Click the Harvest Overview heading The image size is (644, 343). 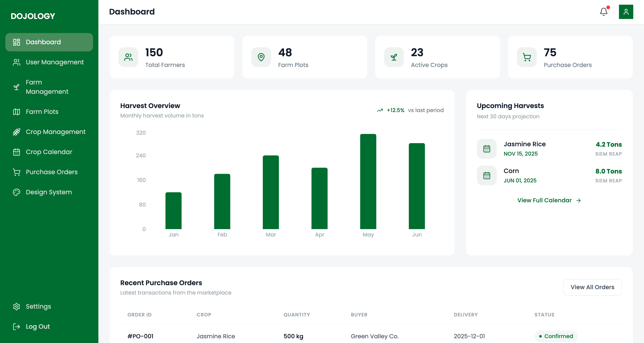150,106
